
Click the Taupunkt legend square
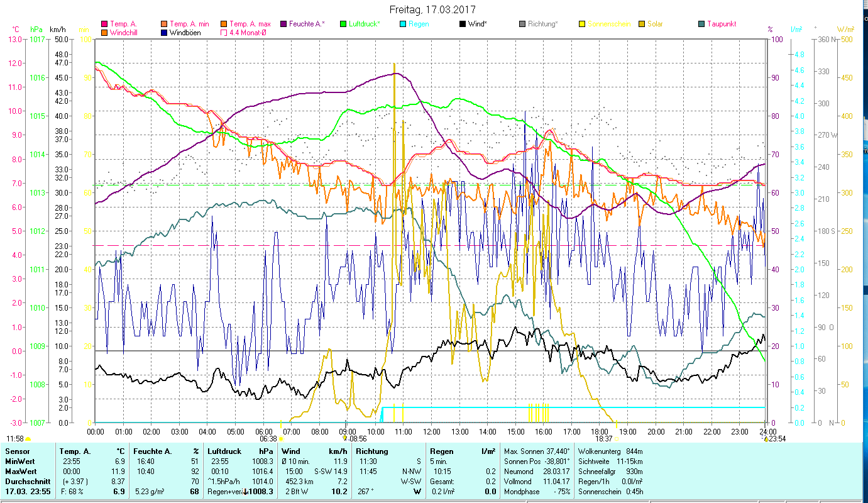click(x=701, y=25)
